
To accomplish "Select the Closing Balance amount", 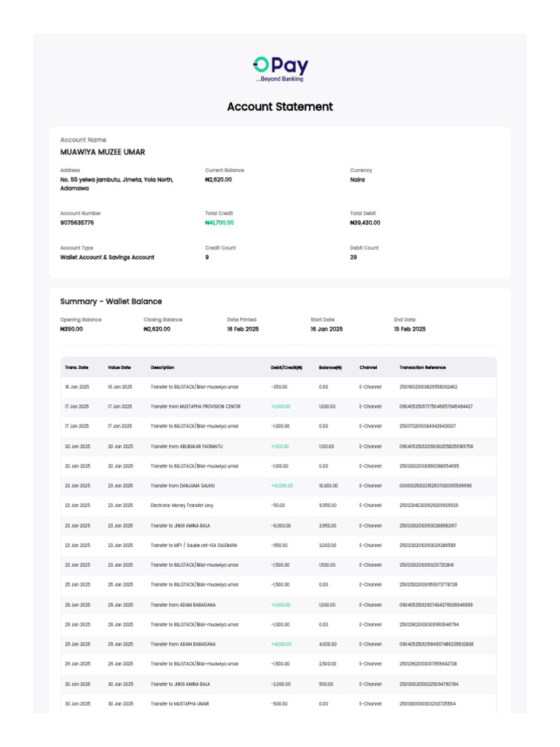I will (157, 329).
